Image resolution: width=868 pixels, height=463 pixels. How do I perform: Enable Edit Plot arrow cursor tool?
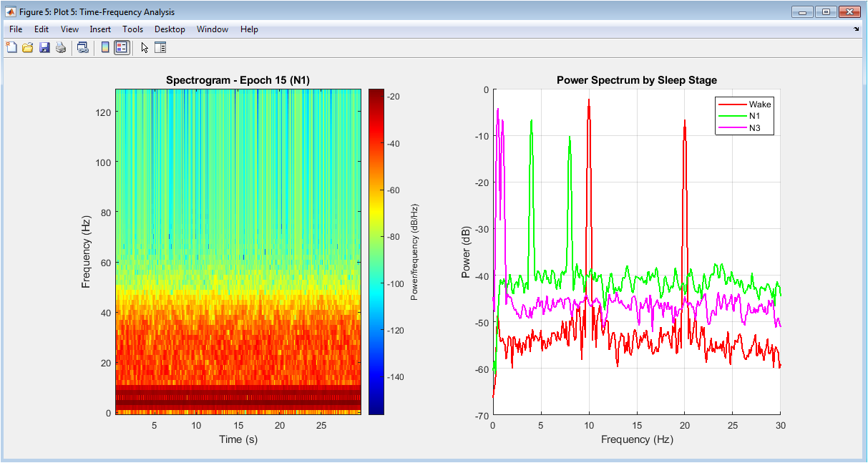tap(145, 48)
